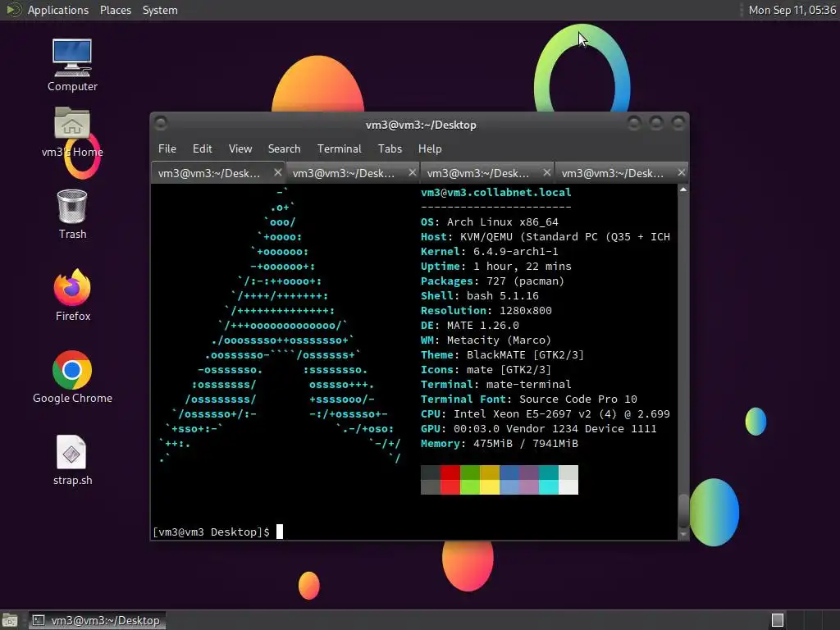Minimize the terminal window
This screenshot has width=840, height=630.
(634, 124)
